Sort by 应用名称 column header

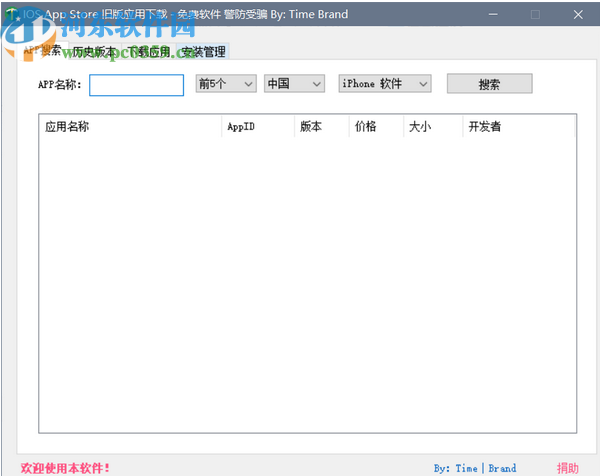point(130,126)
